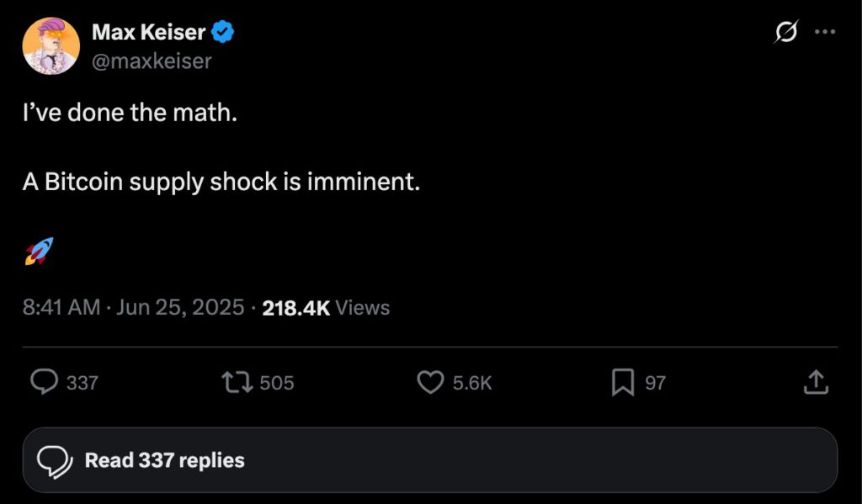Click the 5.6K likes count

(x=471, y=383)
